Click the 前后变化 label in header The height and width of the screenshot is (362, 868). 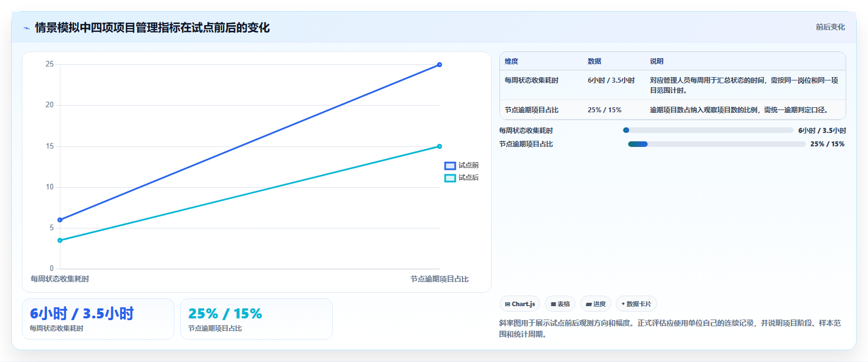830,27
